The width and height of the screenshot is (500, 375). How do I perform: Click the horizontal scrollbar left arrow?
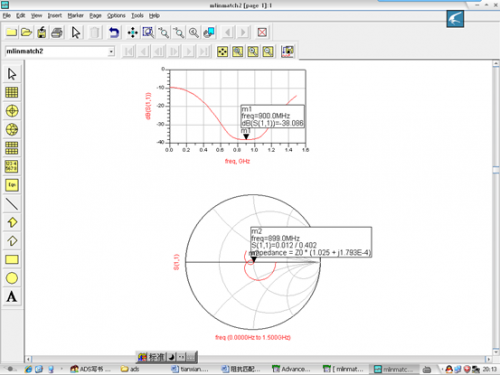[28, 359]
